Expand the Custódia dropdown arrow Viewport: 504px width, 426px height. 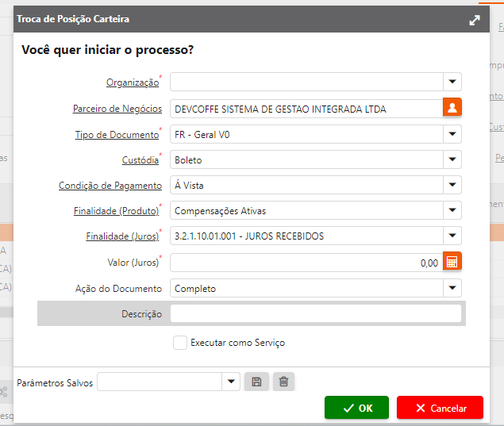[452, 160]
